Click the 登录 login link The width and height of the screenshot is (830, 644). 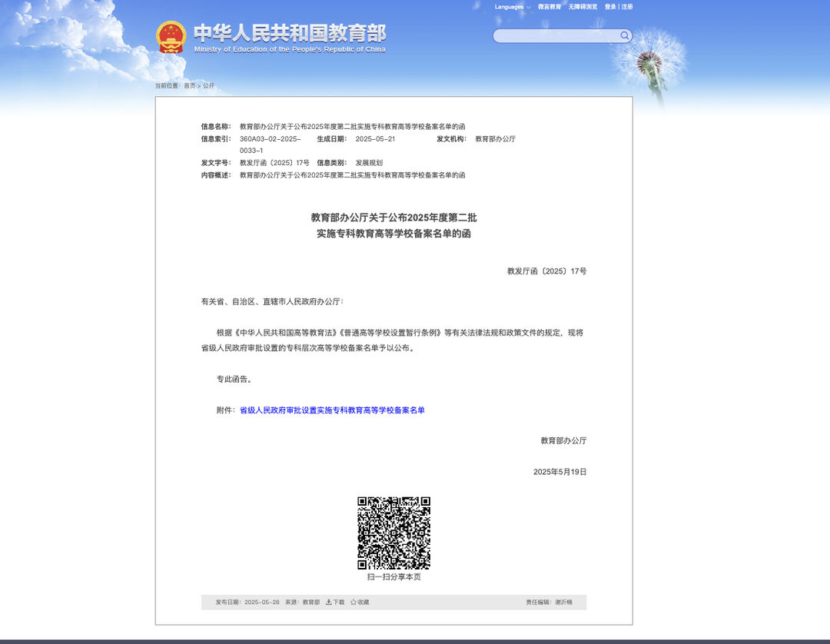(x=610, y=7)
